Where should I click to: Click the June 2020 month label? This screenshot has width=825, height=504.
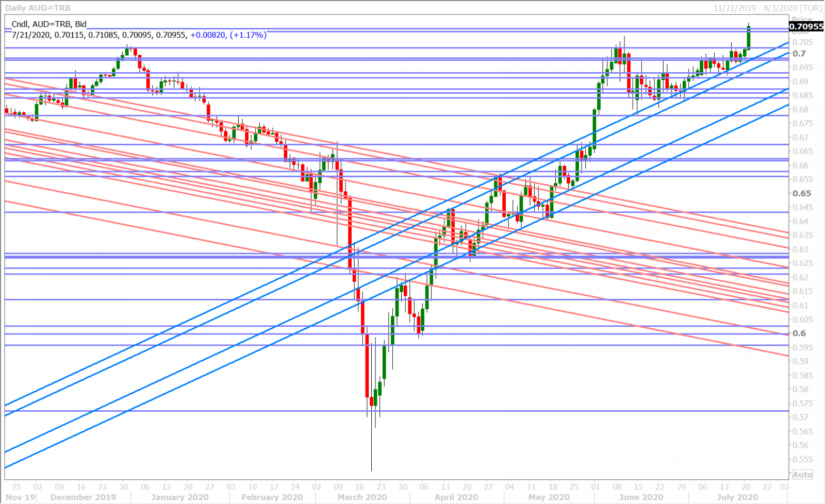(x=640, y=497)
